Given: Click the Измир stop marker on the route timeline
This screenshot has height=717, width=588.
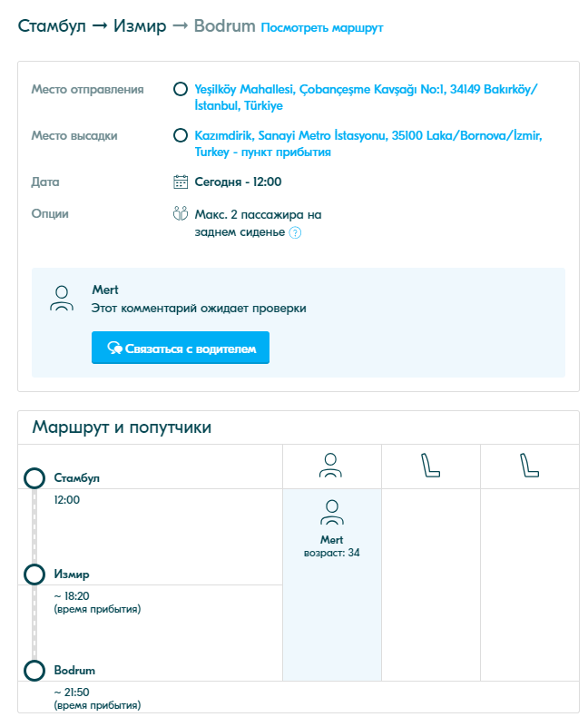Looking at the screenshot, I should point(34,575).
